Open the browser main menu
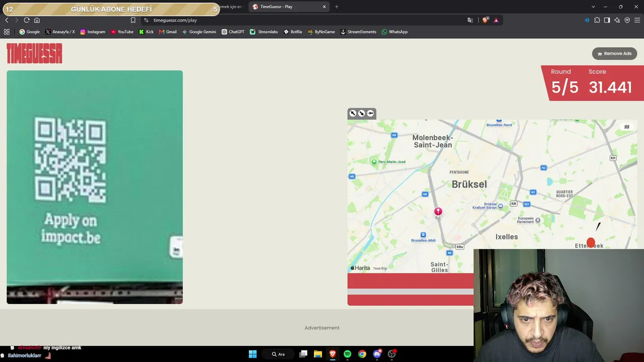The image size is (644, 362). [637, 20]
